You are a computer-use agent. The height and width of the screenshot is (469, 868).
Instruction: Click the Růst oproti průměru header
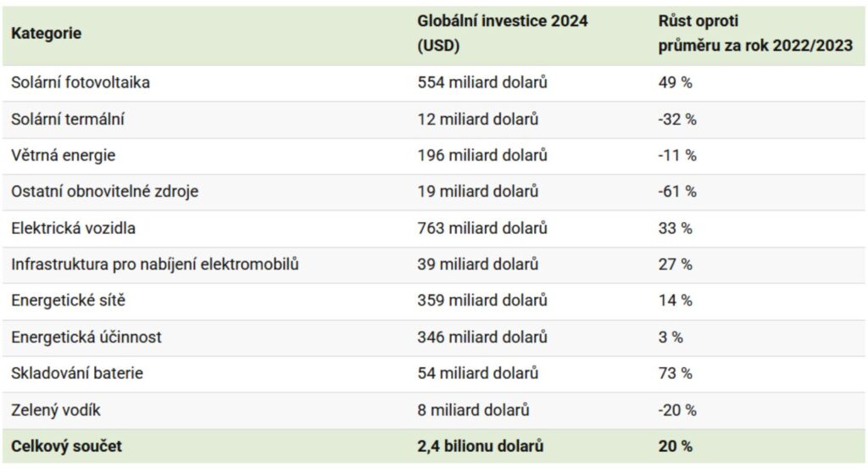(755, 34)
